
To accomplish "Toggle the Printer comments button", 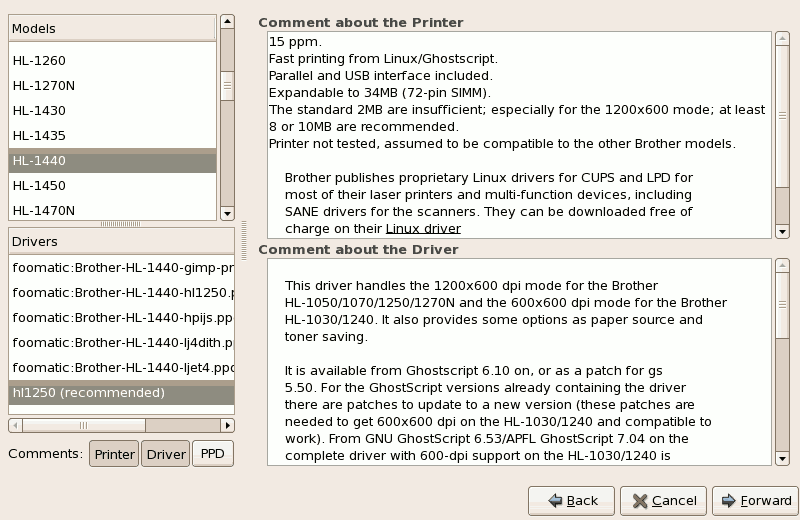I will point(114,454).
